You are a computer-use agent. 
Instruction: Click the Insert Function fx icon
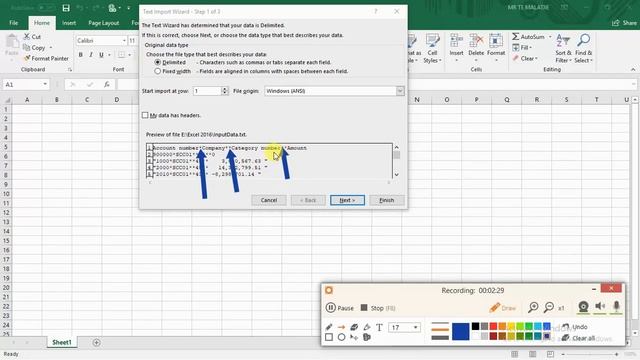click(107, 84)
